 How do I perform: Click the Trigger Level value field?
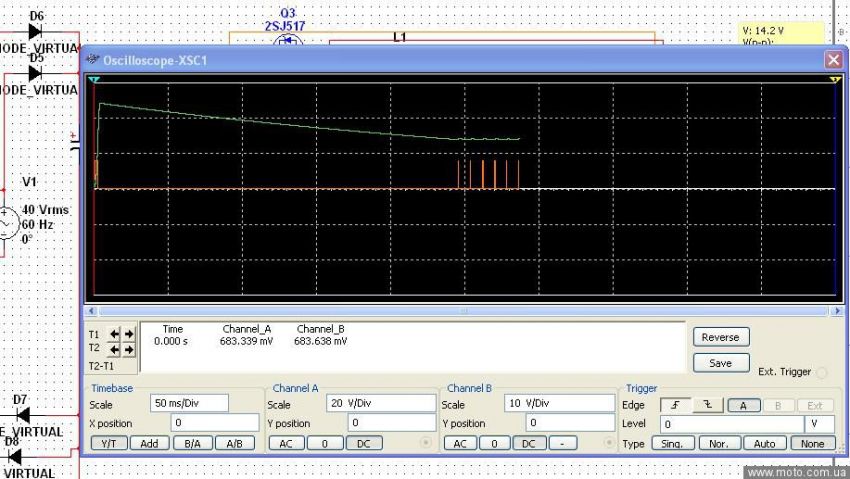coord(732,424)
